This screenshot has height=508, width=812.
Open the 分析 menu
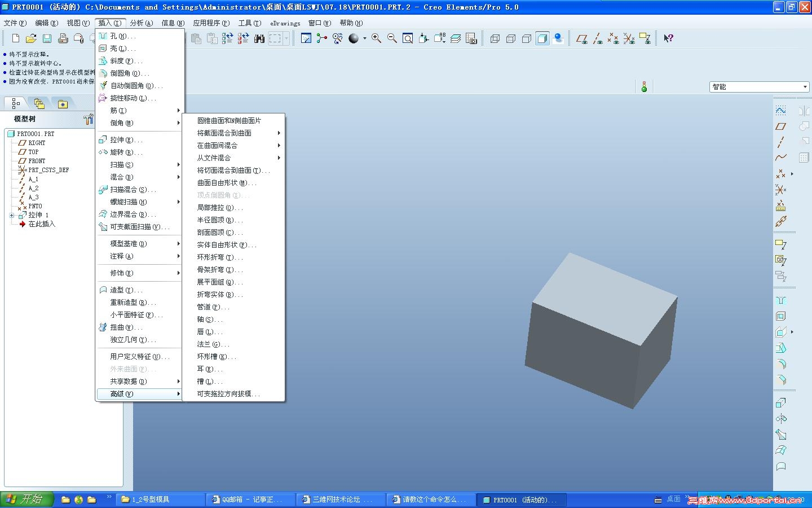click(142, 23)
